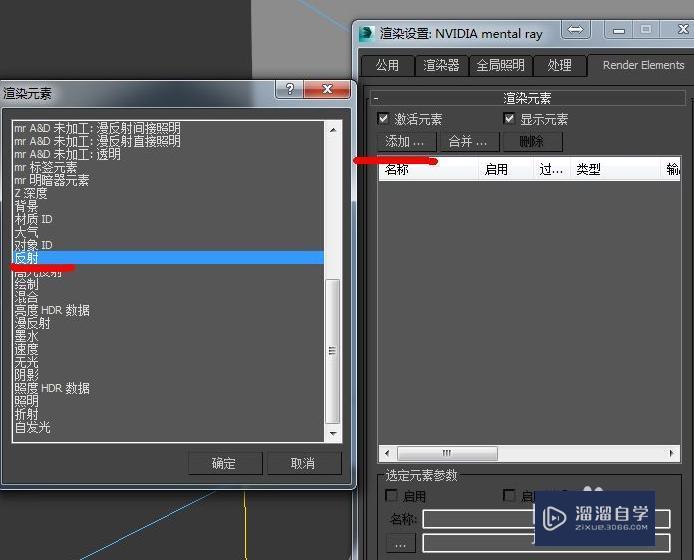Select '自发光' in the element list
This screenshot has width=694, height=560.
[x=168, y=428]
